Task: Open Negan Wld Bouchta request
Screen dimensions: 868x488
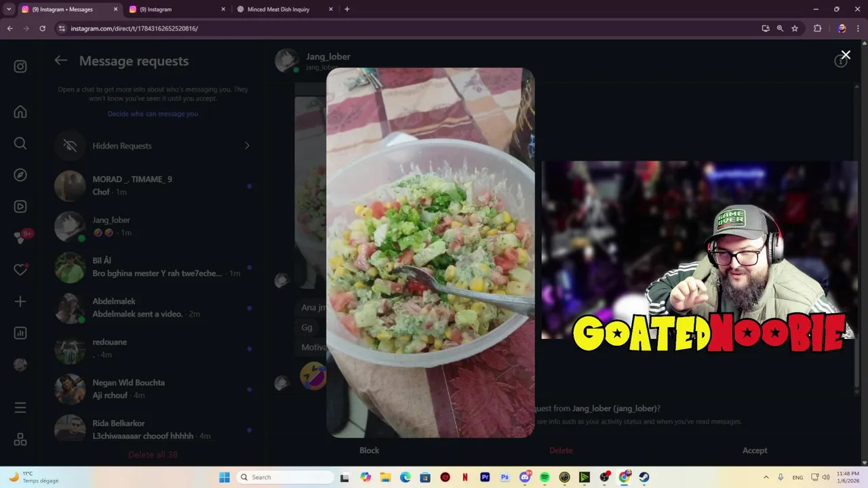Action: click(x=153, y=388)
